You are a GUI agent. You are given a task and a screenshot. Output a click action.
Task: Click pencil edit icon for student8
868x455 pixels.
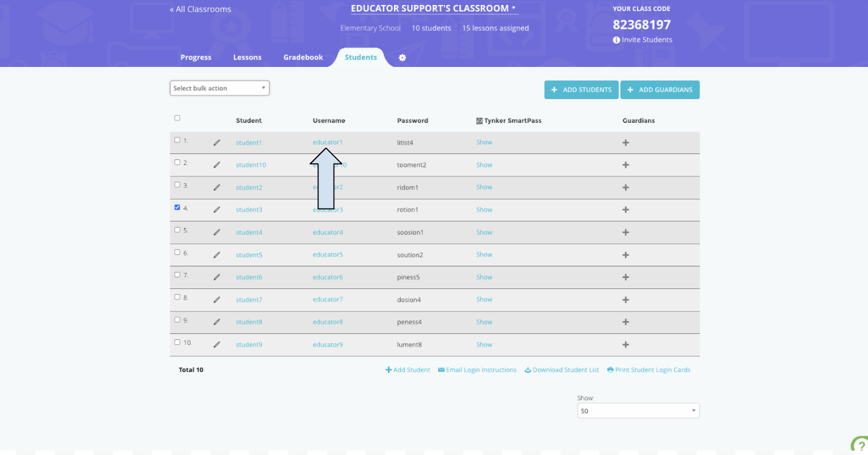coord(217,322)
